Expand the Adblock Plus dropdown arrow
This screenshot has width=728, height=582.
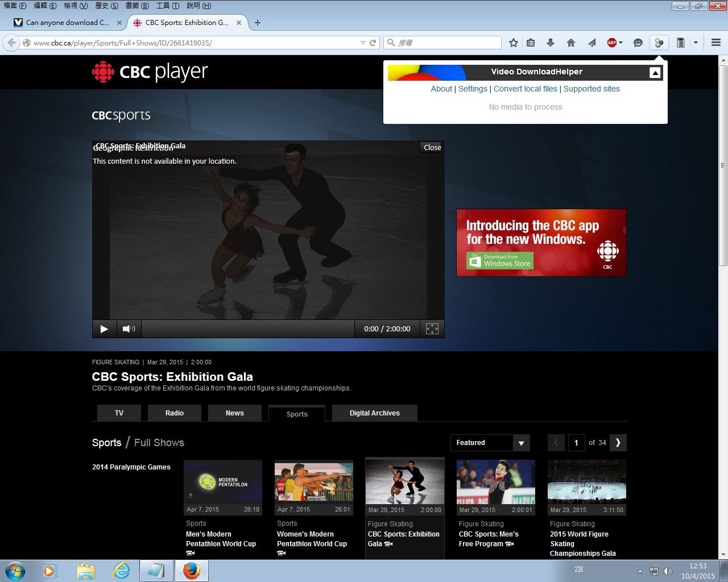click(x=621, y=43)
